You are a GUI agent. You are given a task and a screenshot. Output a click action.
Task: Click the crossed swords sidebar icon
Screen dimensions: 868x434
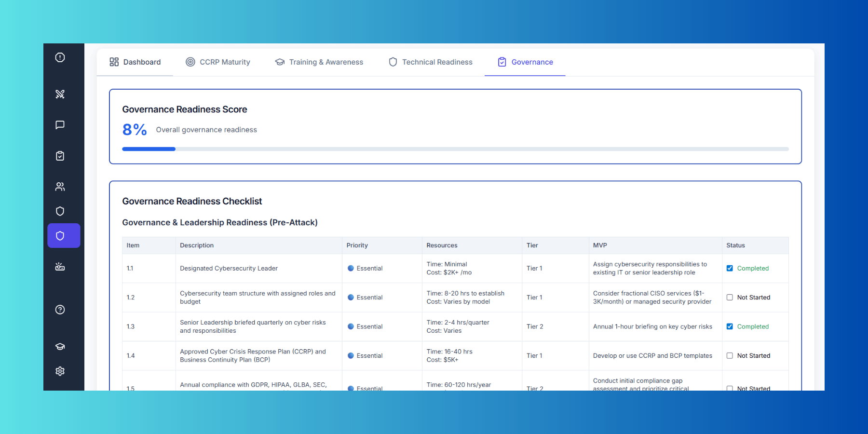point(60,94)
